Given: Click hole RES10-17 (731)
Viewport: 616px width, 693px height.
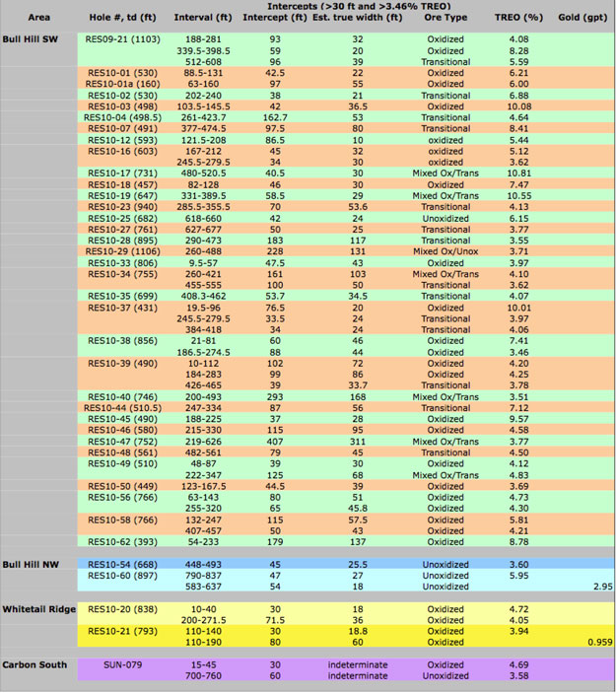Looking at the screenshot, I should (122, 173).
